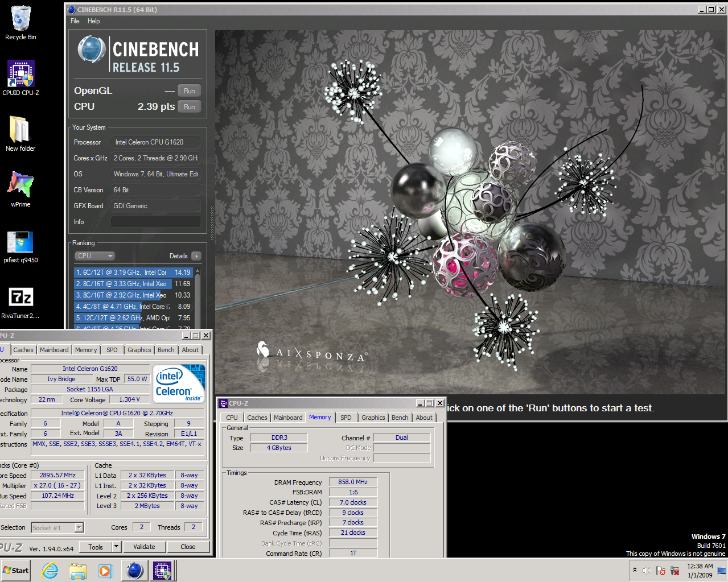Screen dimensions: 728x582
Task: Click the Action Center flag tray icon
Action: point(661,571)
